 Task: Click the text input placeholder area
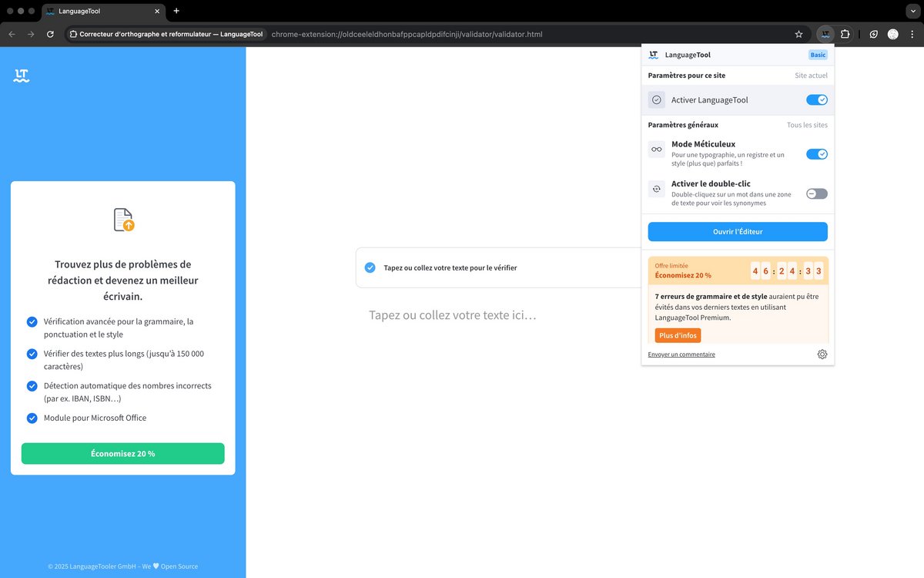(453, 315)
